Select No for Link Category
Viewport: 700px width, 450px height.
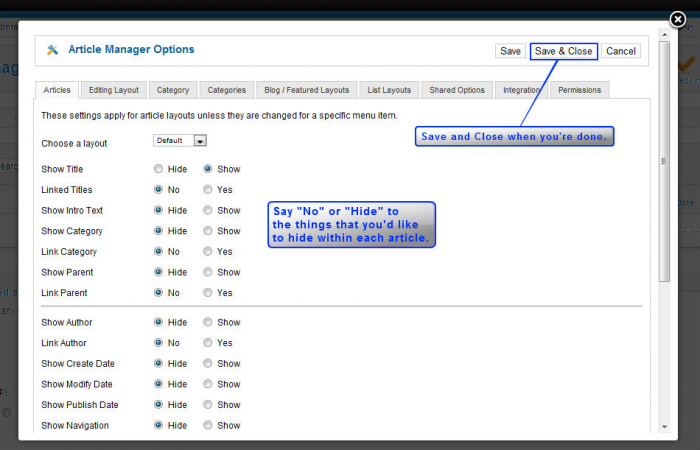coord(158,251)
